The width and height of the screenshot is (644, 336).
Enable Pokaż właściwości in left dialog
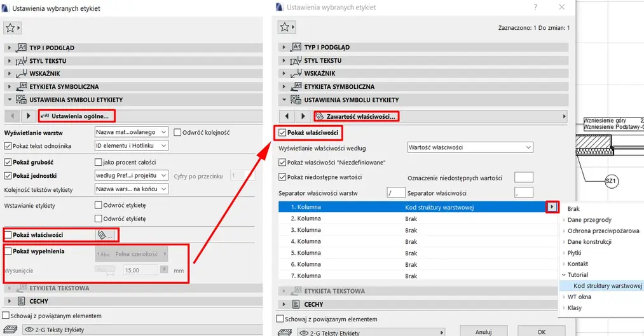(8, 234)
